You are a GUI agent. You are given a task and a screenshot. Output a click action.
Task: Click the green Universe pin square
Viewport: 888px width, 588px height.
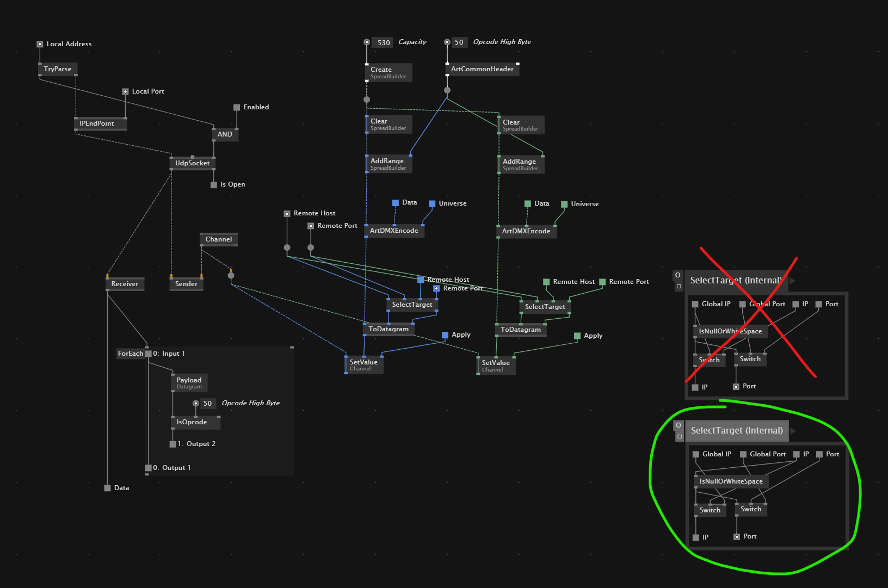[564, 205]
